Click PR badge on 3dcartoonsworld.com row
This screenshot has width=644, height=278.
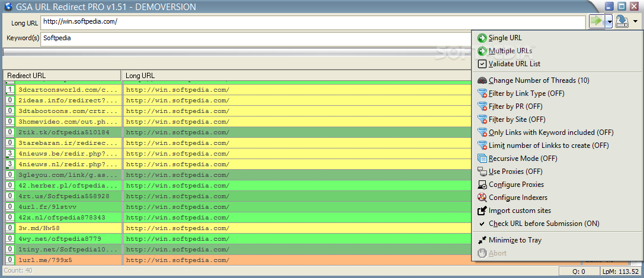coord(10,90)
